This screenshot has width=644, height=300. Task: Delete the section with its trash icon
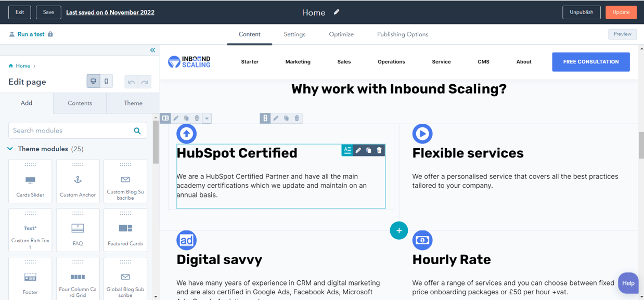click(197, 118)
